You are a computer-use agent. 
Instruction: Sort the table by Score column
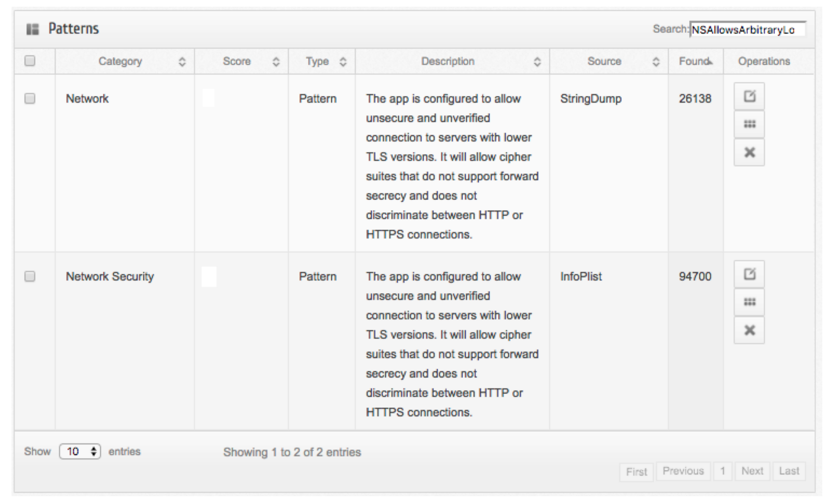tap(276, 62)
